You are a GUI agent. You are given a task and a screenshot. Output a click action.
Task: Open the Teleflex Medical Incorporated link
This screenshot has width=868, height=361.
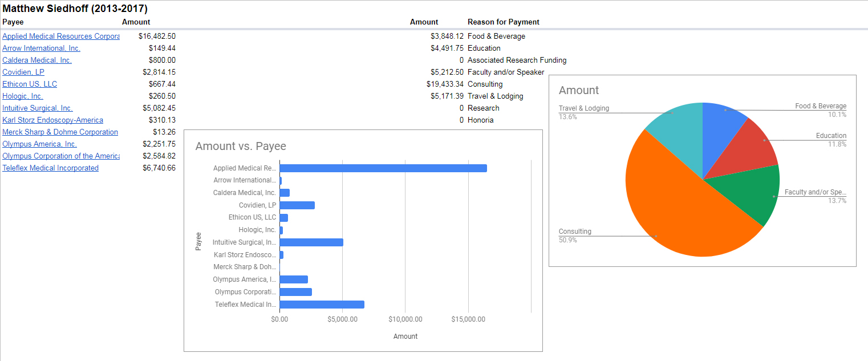[50, 168]
